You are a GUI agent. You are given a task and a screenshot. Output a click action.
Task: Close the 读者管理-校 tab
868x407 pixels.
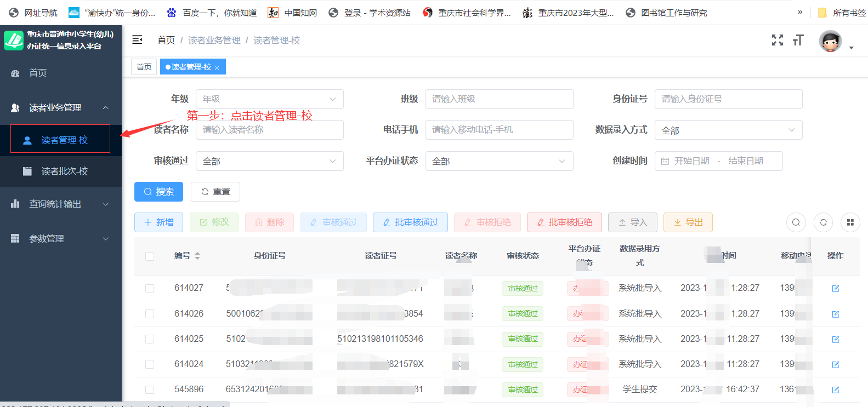click(217, 67)
